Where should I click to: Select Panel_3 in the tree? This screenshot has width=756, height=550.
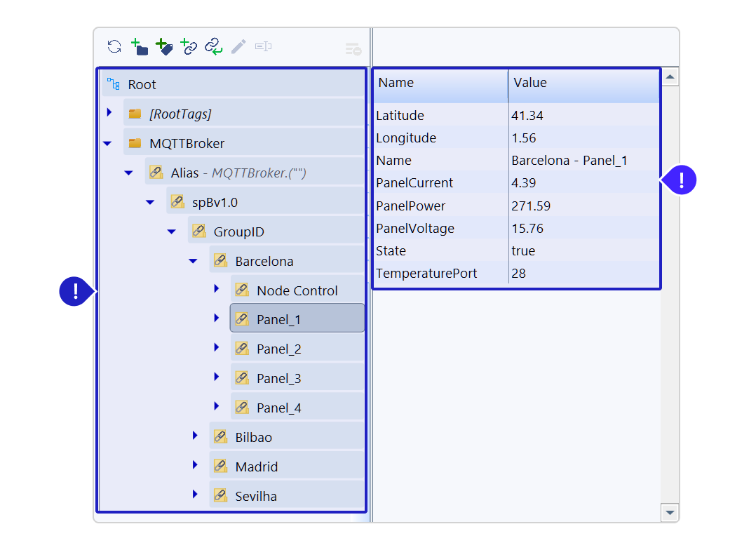278,379
